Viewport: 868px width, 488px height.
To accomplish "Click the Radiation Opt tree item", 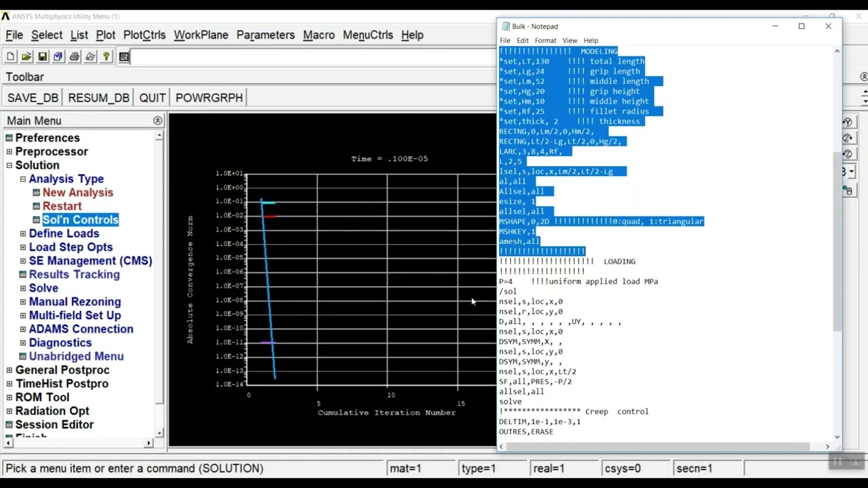I will pos(52,411).
